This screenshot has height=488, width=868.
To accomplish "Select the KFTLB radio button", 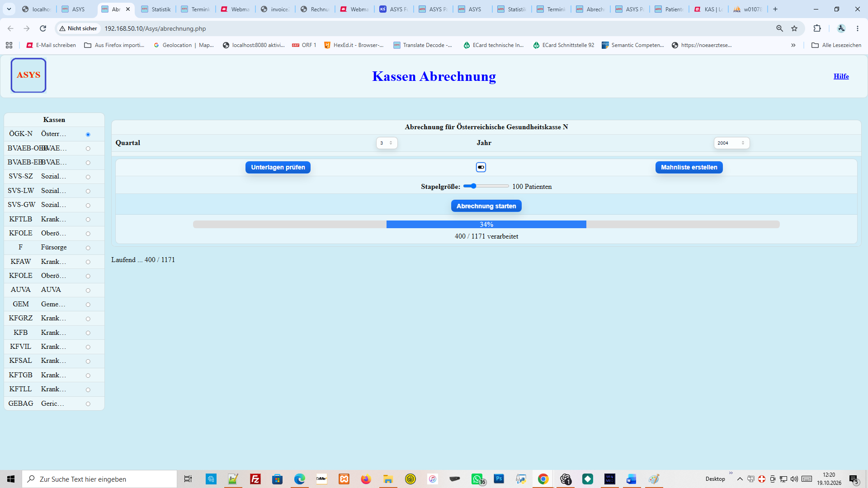I will 88,219.
